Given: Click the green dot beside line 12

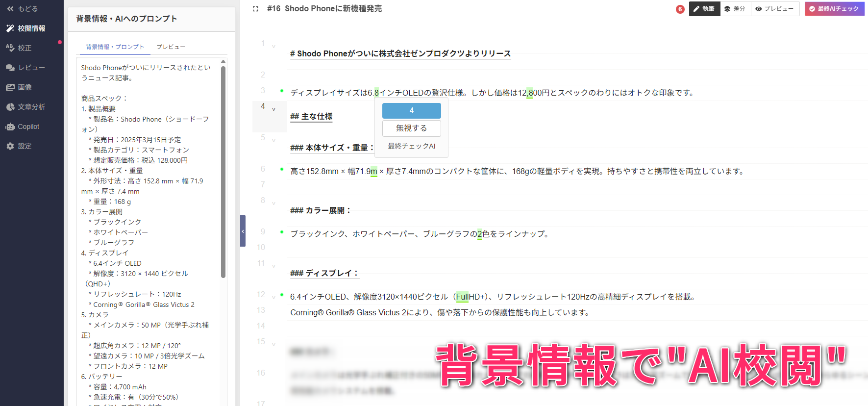Looking at the screenshot, I should [x=282, y=295].
